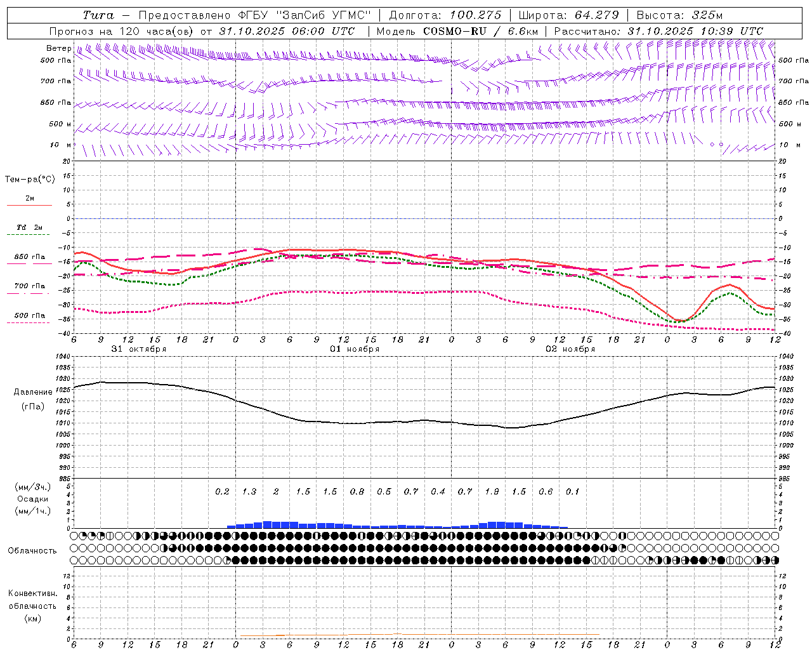Click the "Широта: 64.279" latitude field
Image resolution: width=812 pixels, height=650 pixels.
pos(568,15)
